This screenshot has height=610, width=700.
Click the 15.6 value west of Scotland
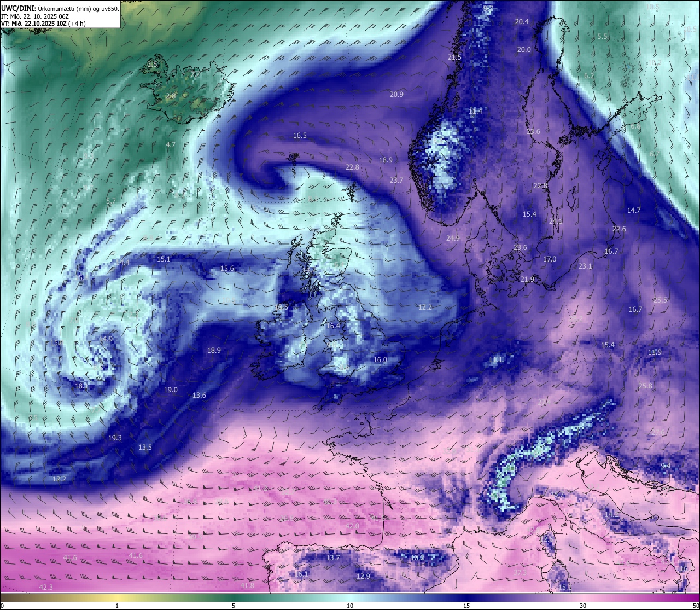coord(227,269)
